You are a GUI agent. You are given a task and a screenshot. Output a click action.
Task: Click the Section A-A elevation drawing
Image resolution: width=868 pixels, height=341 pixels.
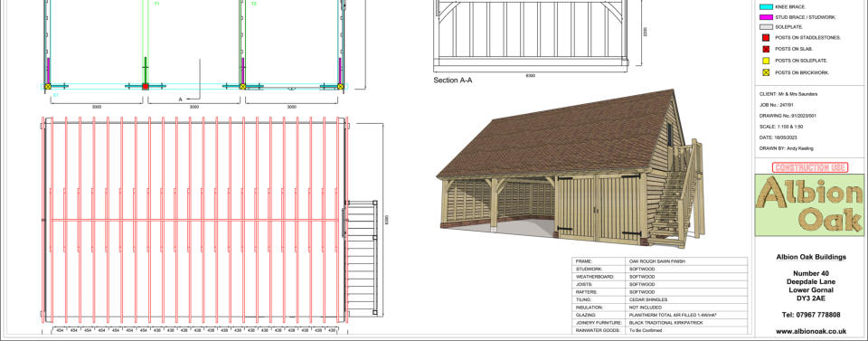point(531,33)
